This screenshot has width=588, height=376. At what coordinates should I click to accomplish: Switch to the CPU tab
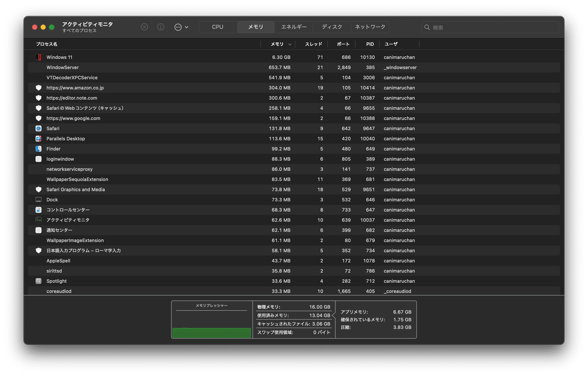coord(218,27)
